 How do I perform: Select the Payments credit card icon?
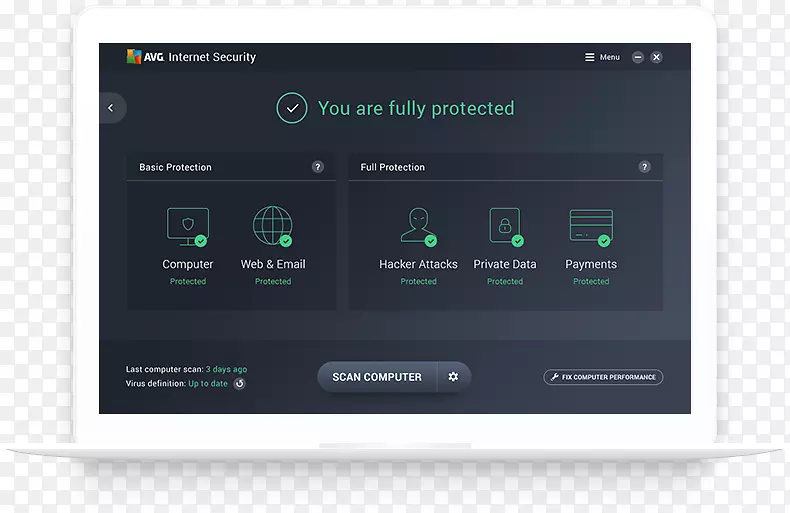tap(590, 227)
